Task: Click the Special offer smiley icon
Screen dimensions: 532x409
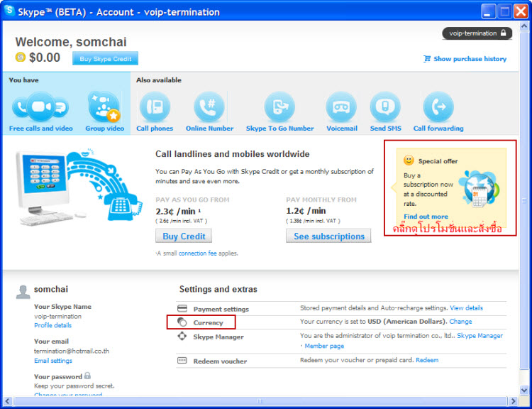Action: 409,160
